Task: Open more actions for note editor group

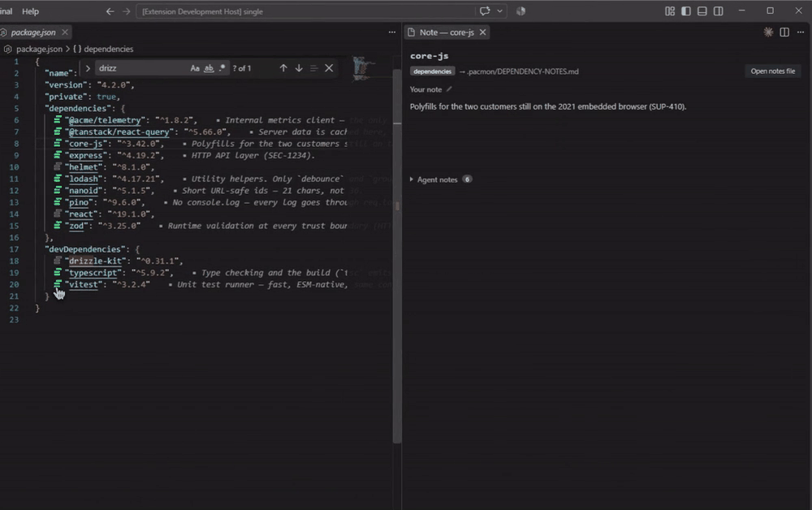Action: point(801,32)
